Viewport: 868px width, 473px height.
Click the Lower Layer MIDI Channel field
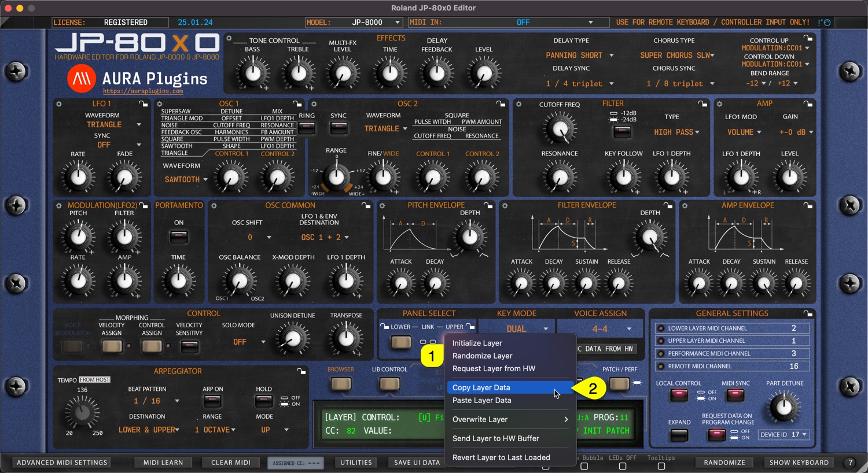click(x=732, y=328)
